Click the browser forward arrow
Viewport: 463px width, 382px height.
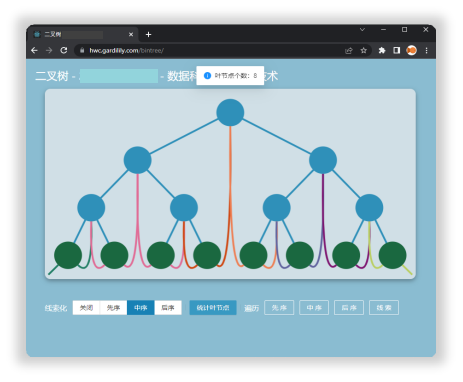click(49, 50)
